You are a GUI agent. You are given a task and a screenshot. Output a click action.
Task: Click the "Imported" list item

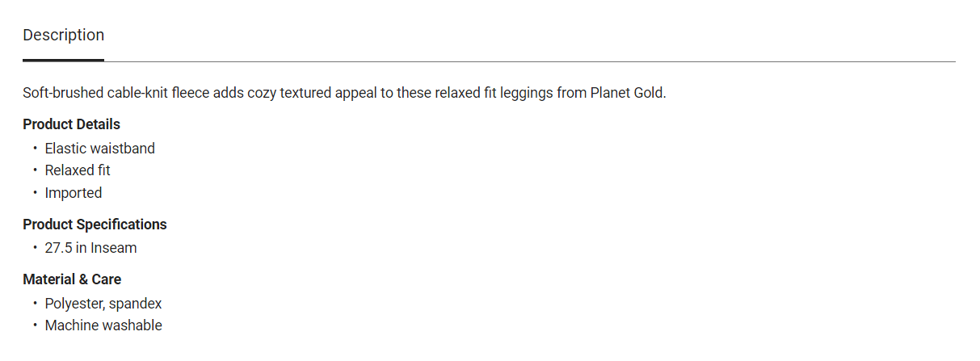tap(74, 193)
